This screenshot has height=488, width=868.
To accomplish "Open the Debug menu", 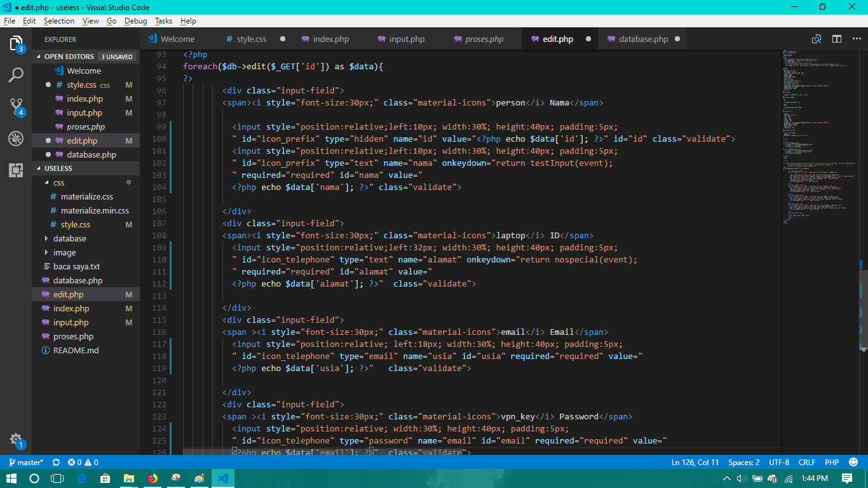I will (135, 21).
